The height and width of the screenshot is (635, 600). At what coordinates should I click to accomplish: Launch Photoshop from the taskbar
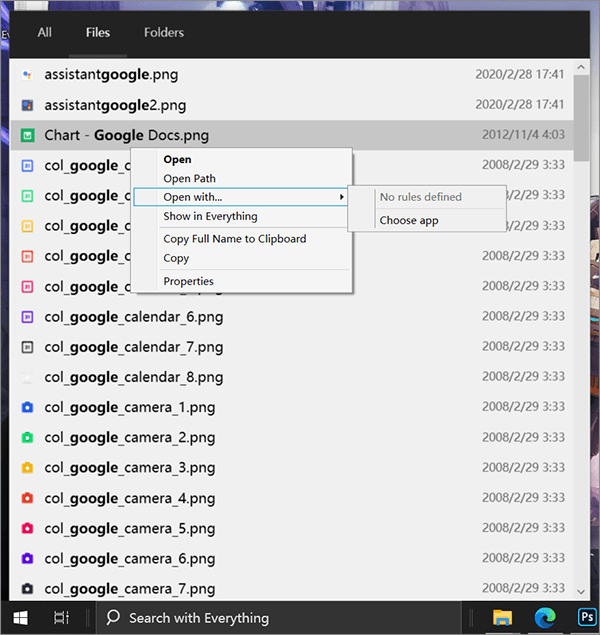(586, 617)
